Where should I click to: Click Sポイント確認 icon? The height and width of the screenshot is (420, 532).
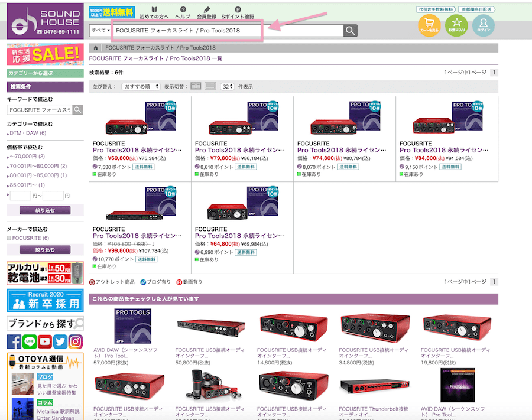click(238, 13)
